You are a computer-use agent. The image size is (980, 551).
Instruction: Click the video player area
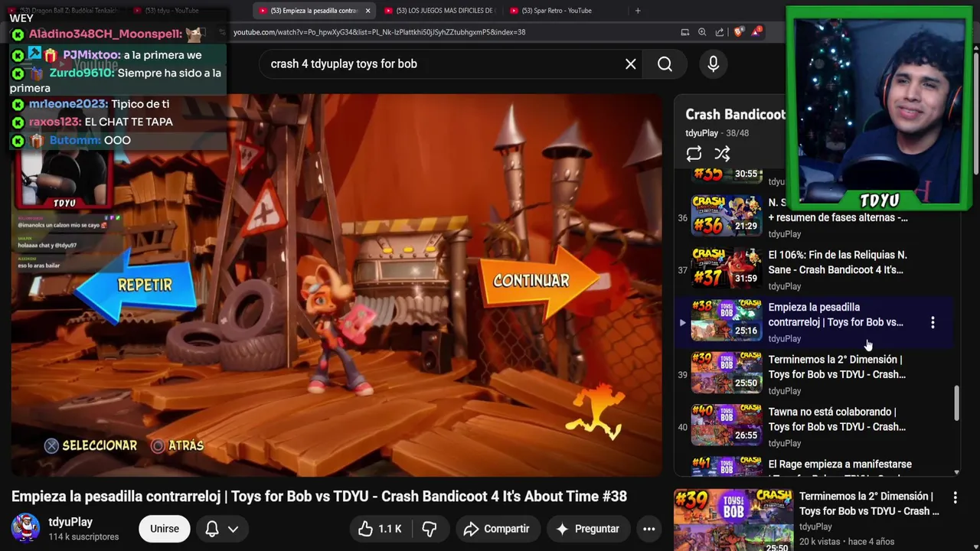coord(337,285)
